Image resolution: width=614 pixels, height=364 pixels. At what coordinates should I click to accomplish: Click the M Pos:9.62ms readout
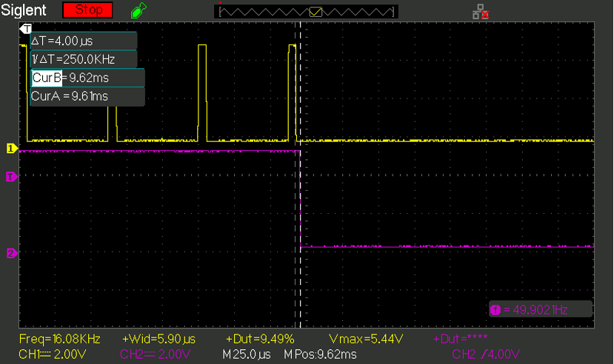pyautogui.click(x=320, y=354)
